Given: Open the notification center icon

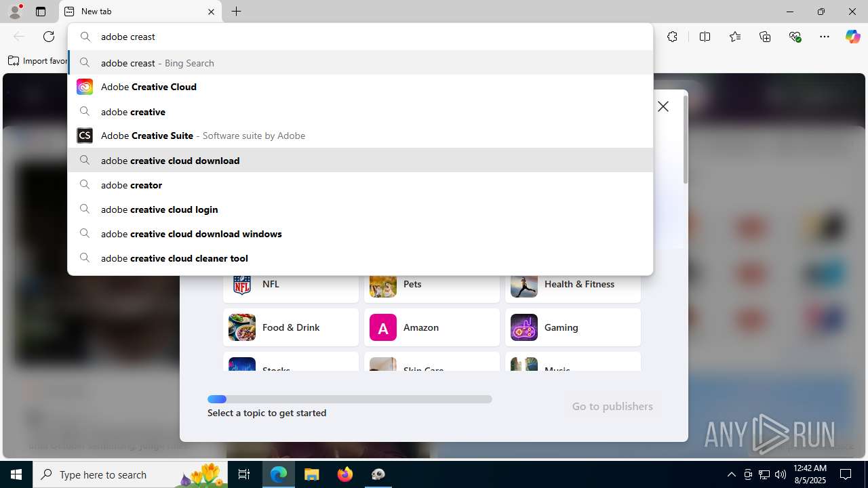Looking at the screenshot, I should 846,474.
